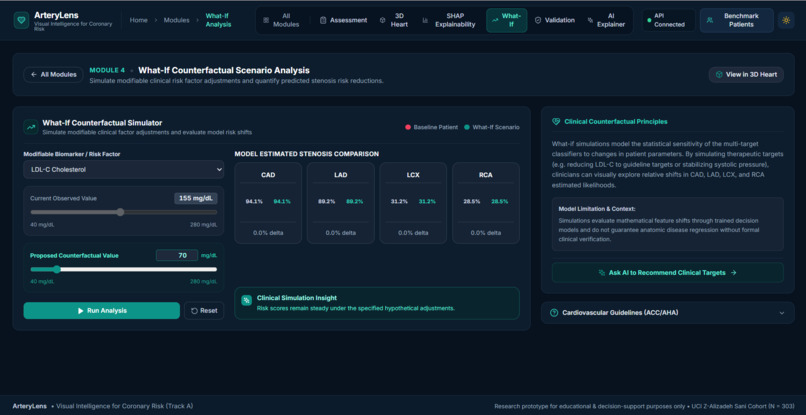Click the Clinical Counterfactual Principles heart icon
Image resolution: width=806 pixels, height=415 pixels.
556,122
